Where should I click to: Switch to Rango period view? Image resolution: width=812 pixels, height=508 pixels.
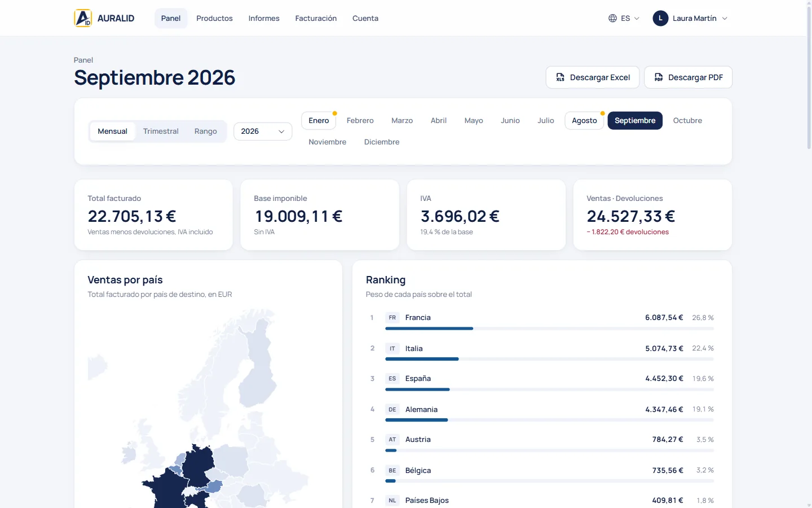pyautogui.click(x=206, y=132)
